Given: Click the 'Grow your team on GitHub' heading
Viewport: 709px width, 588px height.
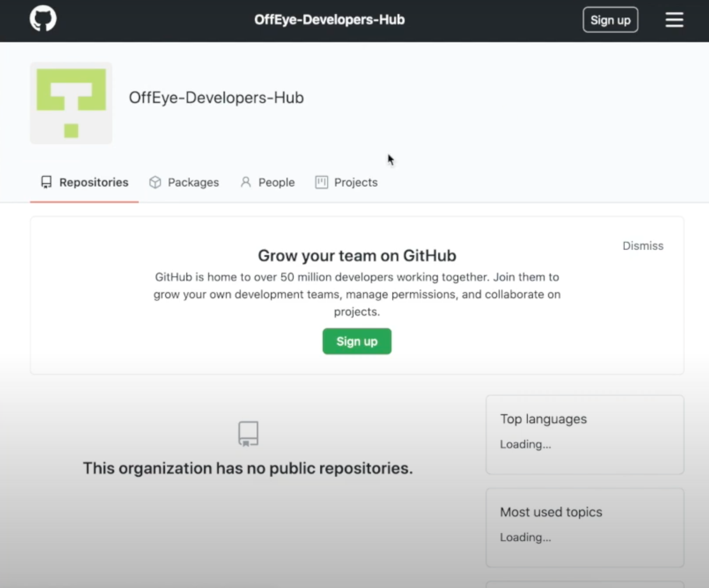Looking at the screenshot, I should 357,256.
